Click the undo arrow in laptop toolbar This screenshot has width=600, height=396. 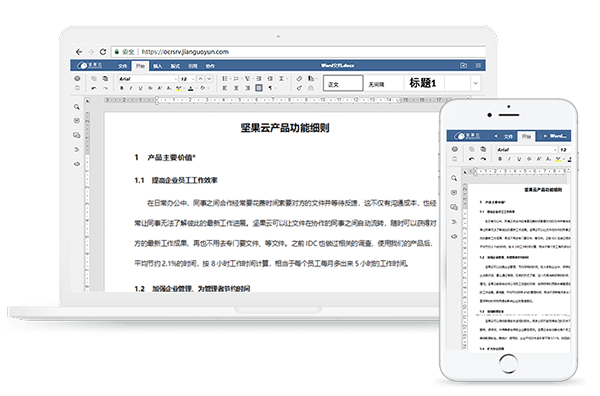(x=94, y=88)
